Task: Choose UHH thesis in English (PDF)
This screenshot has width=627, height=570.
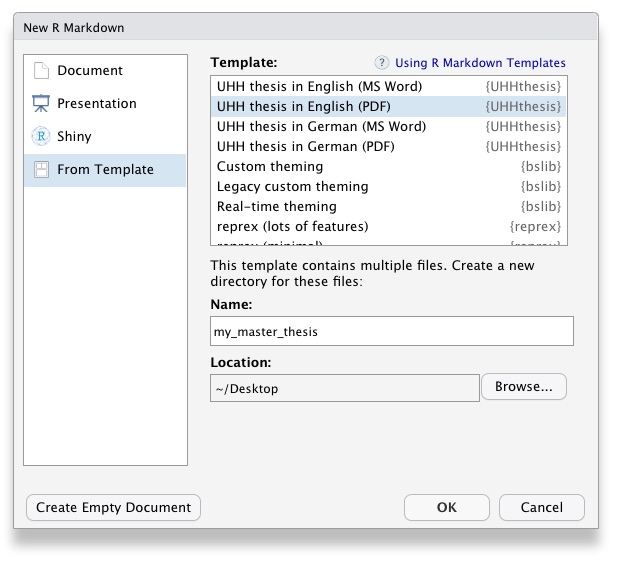Action: (x=389, y=106)
